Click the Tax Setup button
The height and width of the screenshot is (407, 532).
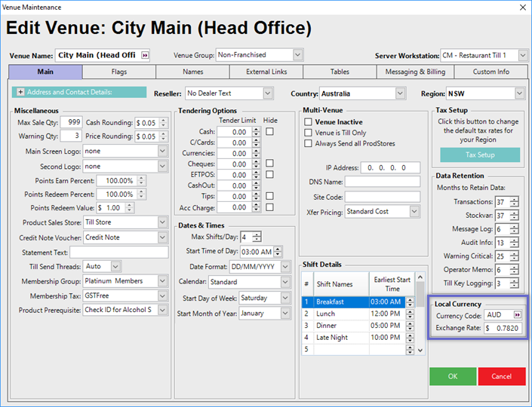[479, 155]
